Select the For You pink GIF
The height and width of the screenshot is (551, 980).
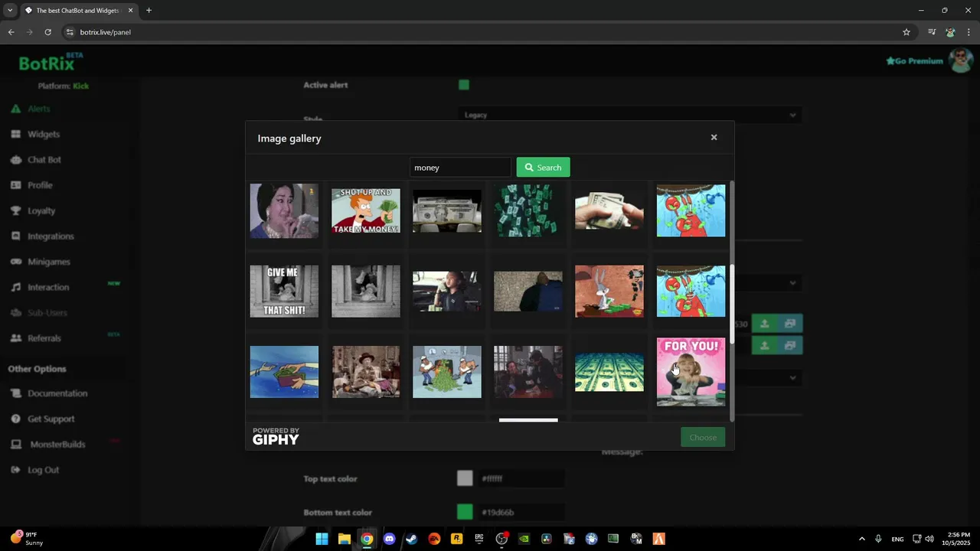tap(691, 372)
